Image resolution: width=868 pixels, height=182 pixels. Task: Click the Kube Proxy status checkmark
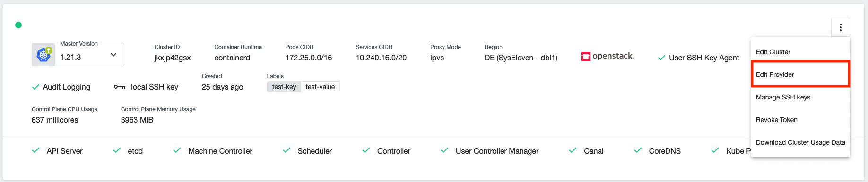(715, 150)
